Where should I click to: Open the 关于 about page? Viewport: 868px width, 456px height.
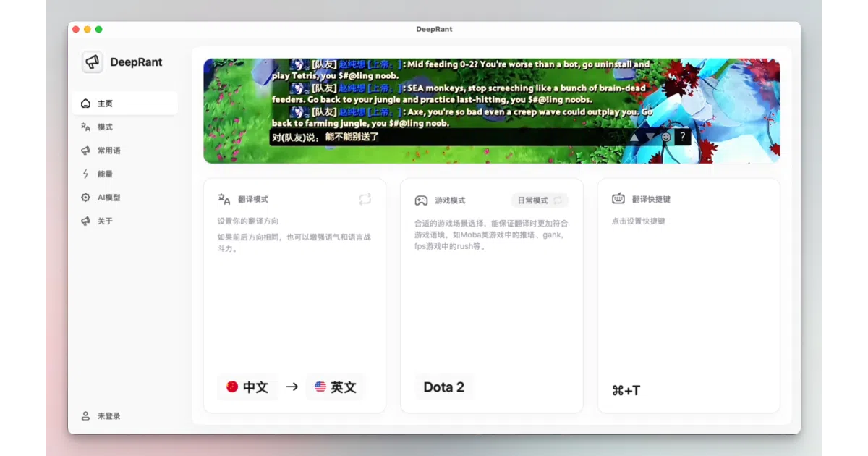[125, 221]
